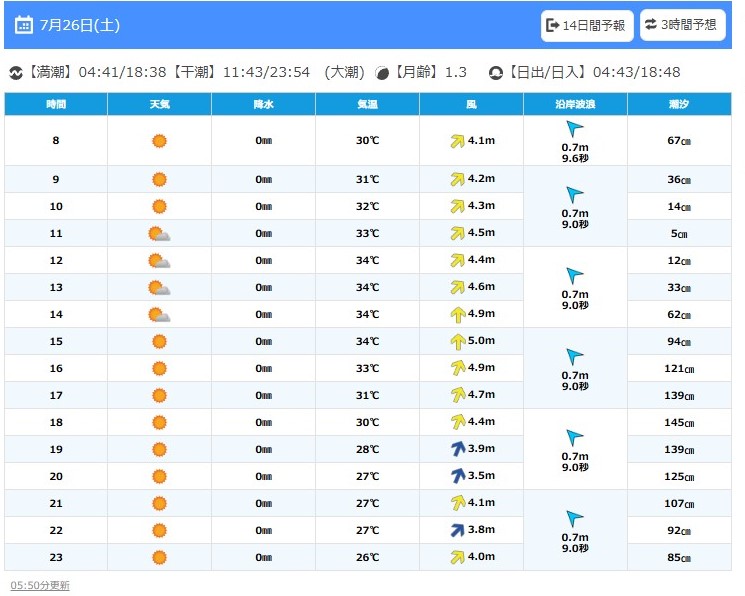
Task: Click the wind arrow beside 4.0m
Action: pyautogui.click(x=458, y=557)
